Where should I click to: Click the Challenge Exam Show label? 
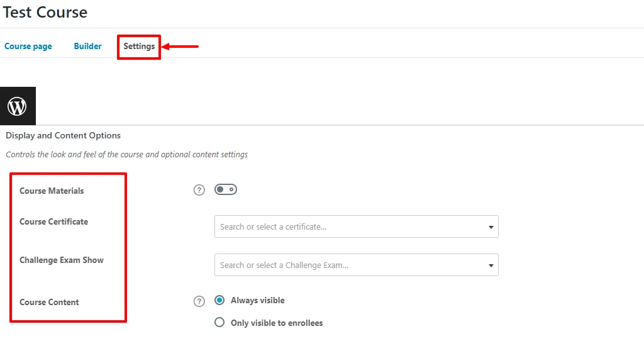62,260
